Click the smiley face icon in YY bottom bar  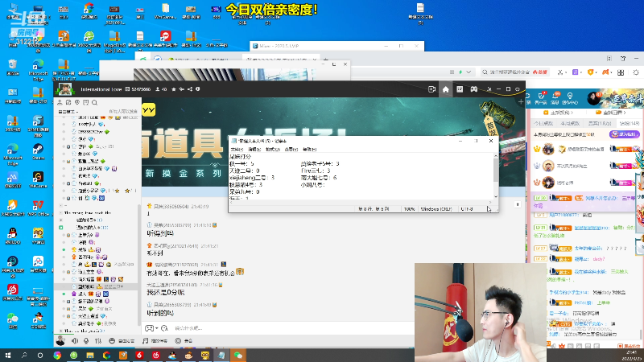pyautogui.click(x=112, y=340)
